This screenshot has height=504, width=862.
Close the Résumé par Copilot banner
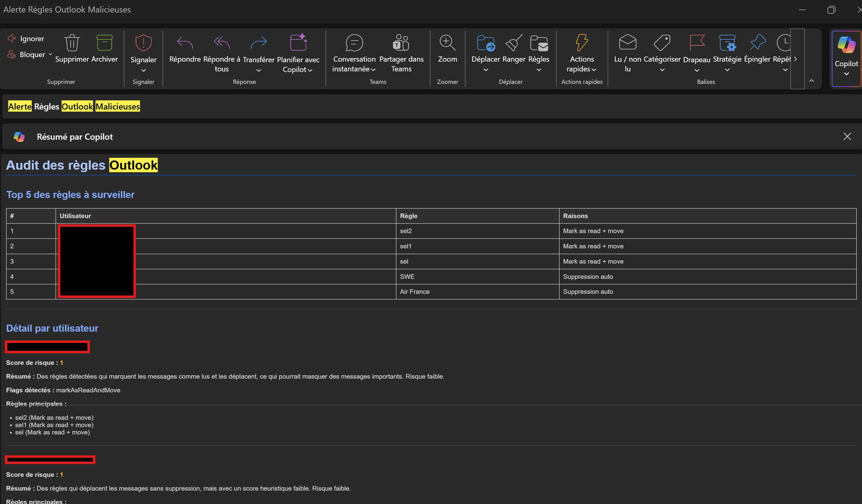pos(847,137)
